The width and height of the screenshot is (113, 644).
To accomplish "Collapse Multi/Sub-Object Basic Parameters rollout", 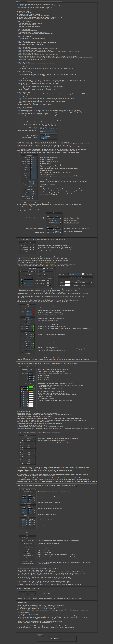I will tap(37, 272).
